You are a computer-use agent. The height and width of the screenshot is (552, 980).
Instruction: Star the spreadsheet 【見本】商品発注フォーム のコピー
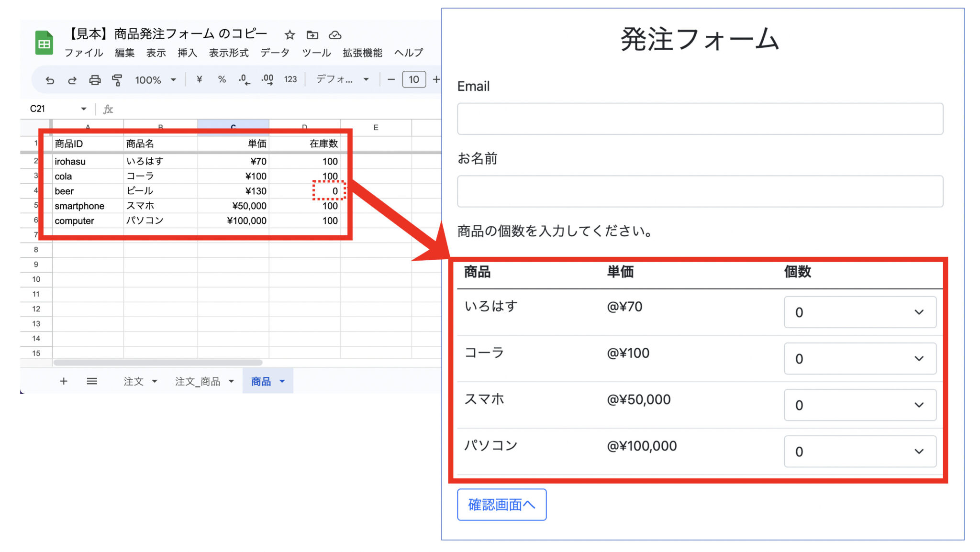pos(290,35)
